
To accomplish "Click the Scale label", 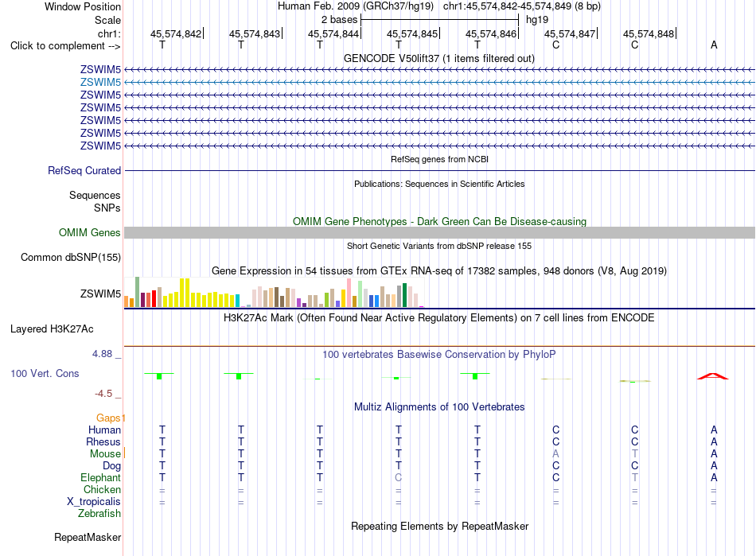I will pos(107,20).
